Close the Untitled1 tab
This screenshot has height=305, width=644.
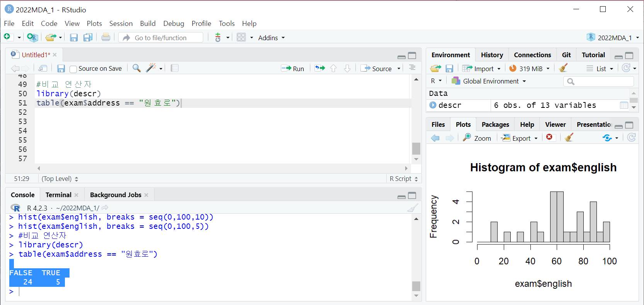click(x=55, y=55)
